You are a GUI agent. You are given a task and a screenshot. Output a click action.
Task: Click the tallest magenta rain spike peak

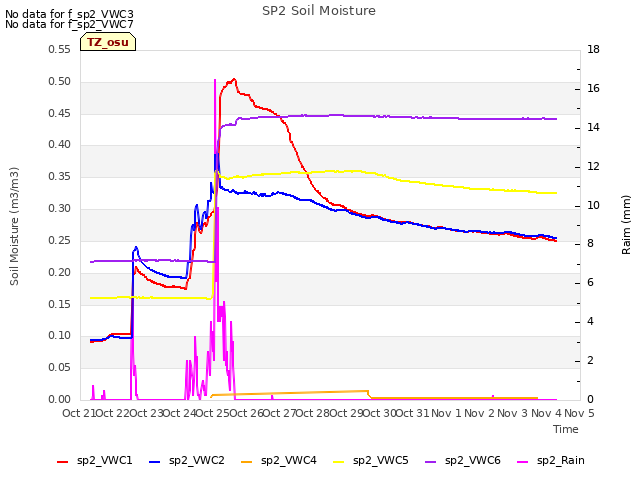pos(215,80)
